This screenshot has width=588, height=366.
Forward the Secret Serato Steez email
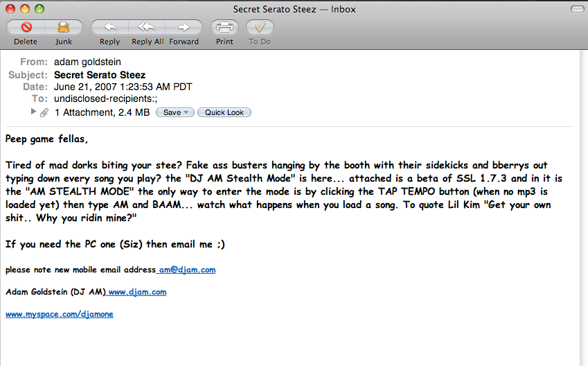184,27
